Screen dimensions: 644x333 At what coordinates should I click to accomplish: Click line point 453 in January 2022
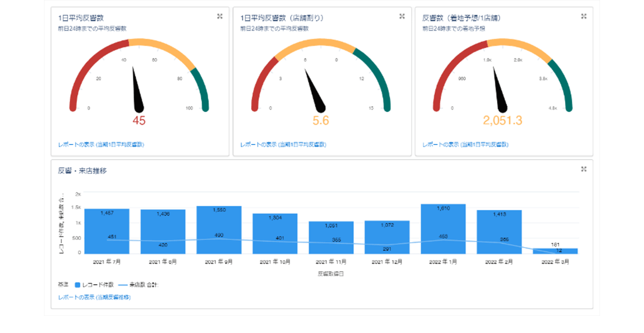(x=443, y=240)
